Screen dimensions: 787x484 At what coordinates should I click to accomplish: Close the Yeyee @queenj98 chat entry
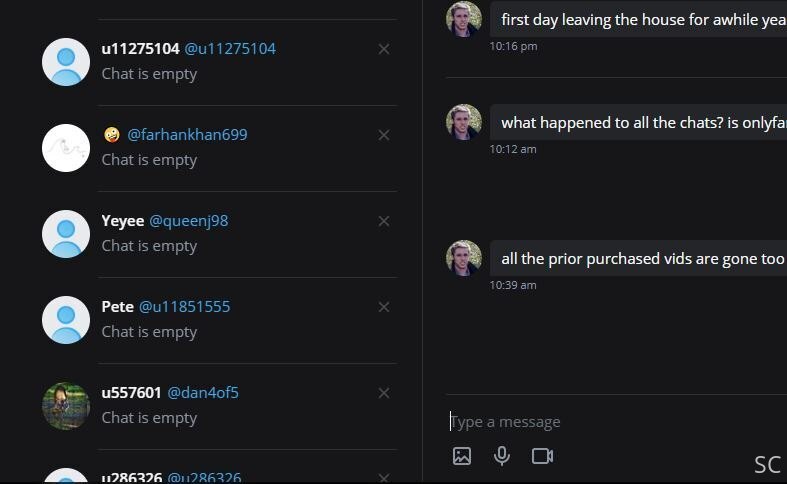pyautogui.click(x=384, y=221)
